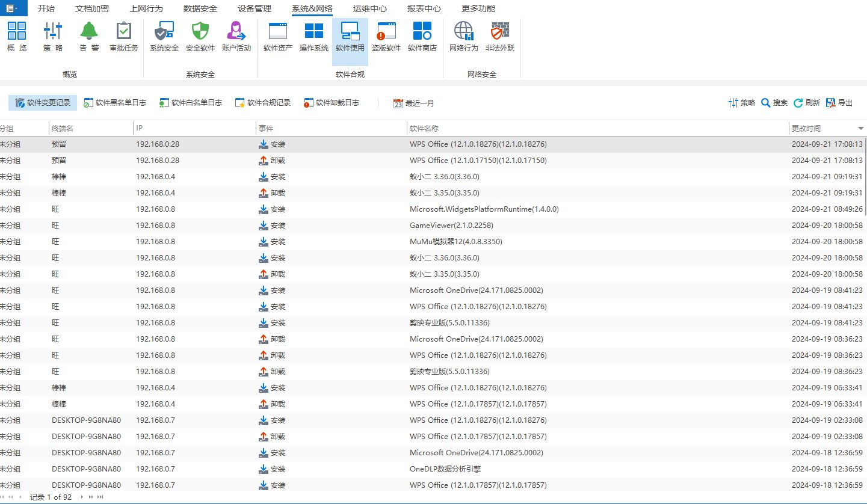The height and width of the screenshot is (504, 867).
Task: Open the 审批任务 approval task icon
Action: click(124, 37)
